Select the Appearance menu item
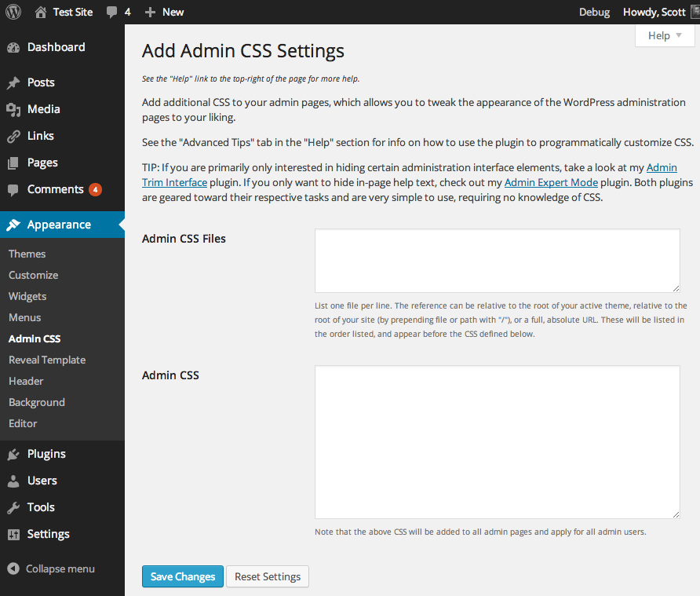Screen dimensions: 700x596 [59, 225]
